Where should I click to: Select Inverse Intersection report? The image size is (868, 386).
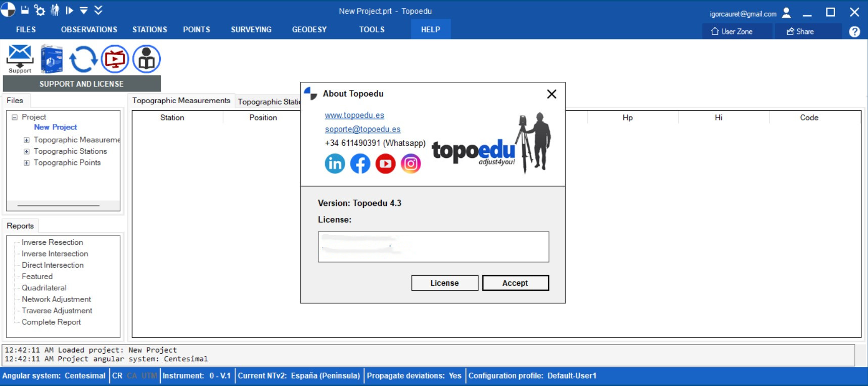pyautogui.click(x=55, y=254)
